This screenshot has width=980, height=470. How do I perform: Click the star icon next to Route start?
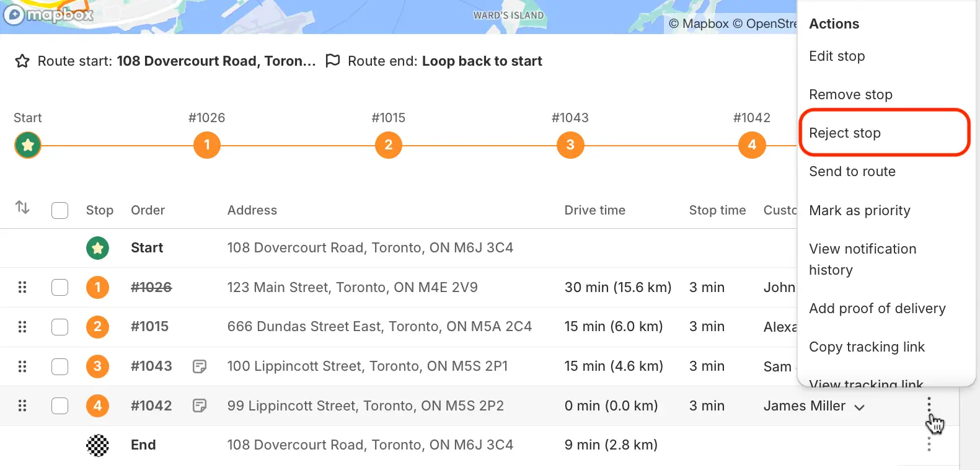[x=22, y=61]
